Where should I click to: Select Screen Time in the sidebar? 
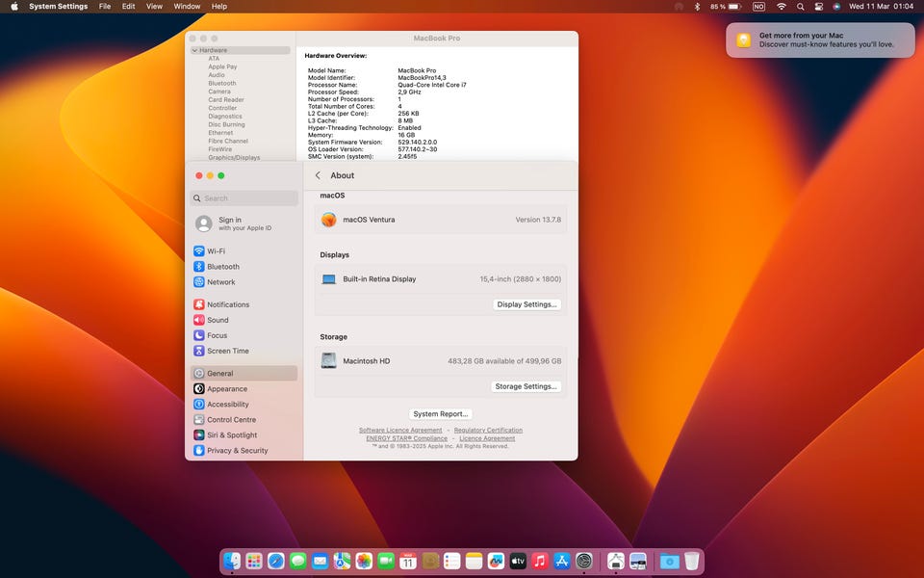point(227,351)
